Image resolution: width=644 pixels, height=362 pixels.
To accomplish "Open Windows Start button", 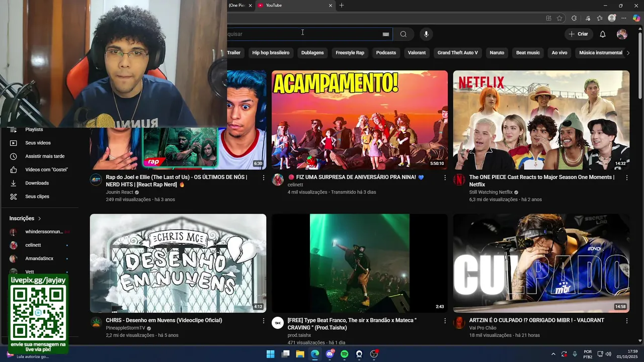I will coord(271,354).
